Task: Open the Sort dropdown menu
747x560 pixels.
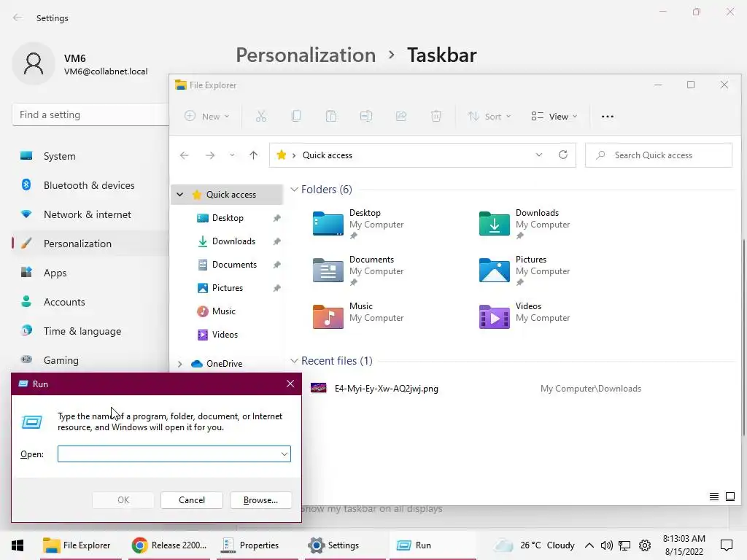Action: click(x=489, y=116)
